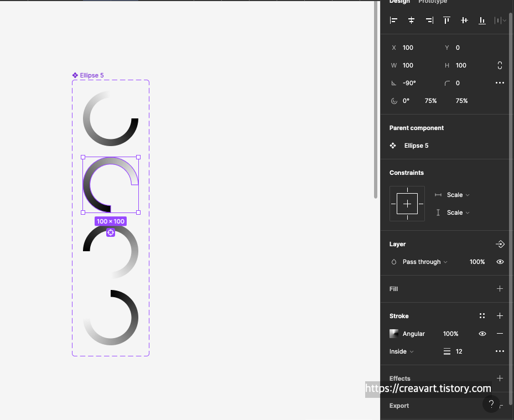Toggle stroke visibility eye icon
The height and width of the screenshot is (420, 514).
482,334
